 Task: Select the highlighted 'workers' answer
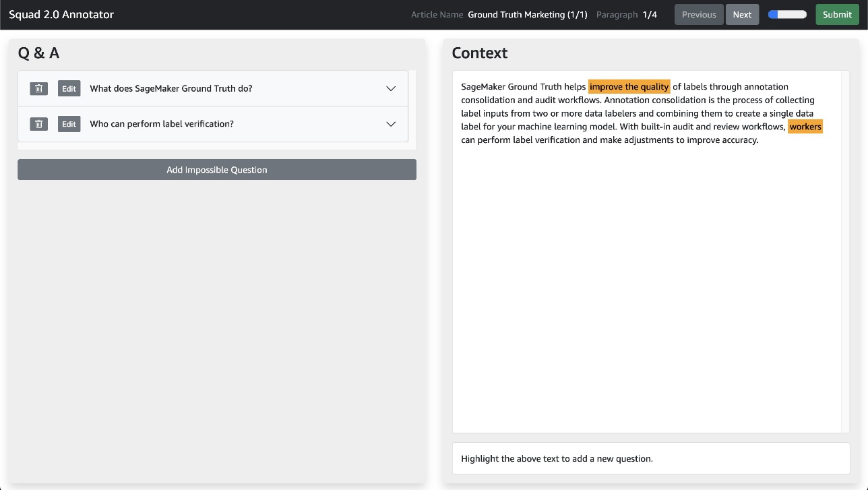pyautogui.click(x=805, y=127)
